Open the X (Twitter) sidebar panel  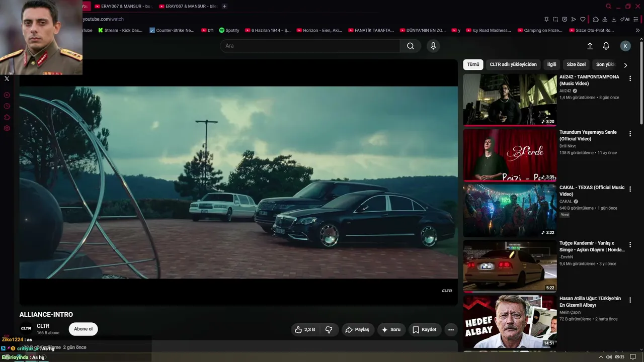(x=7, y=78)
